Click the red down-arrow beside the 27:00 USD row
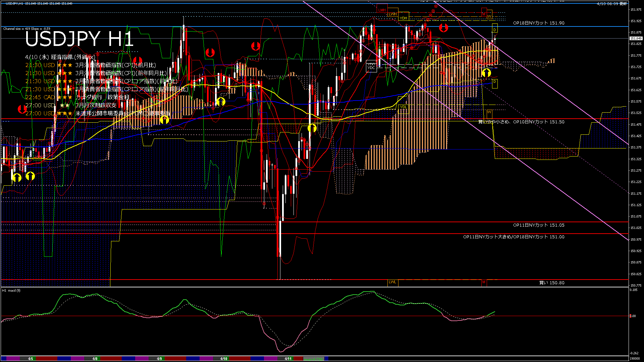Image resolution: width=644 pixels, height=362 pixels. tap(22, 109)
